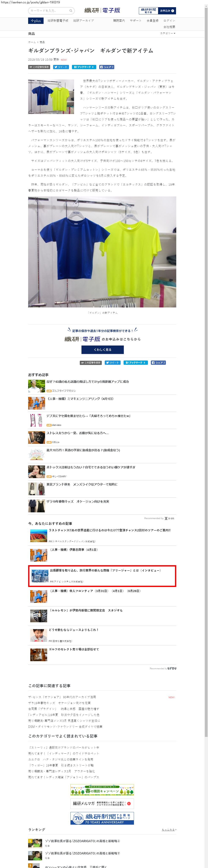Open 伊藤忠商事 人事 article

(x=74, y=550)
